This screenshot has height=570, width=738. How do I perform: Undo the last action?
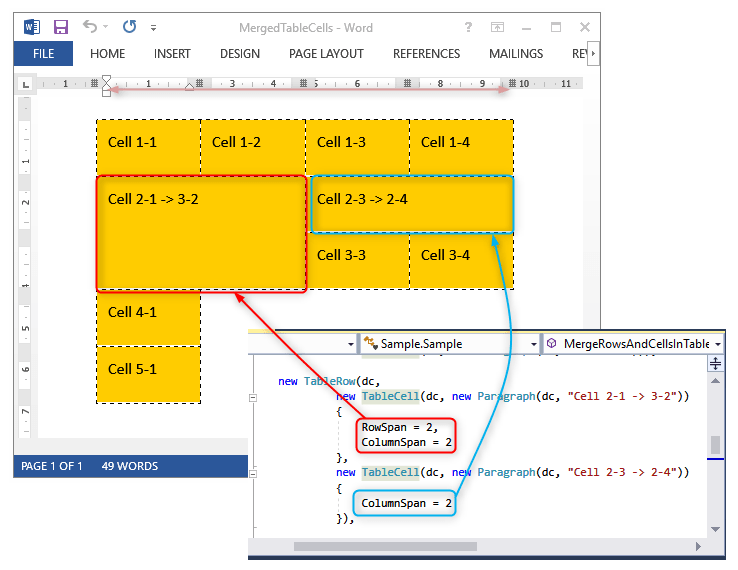click(90, 27)
